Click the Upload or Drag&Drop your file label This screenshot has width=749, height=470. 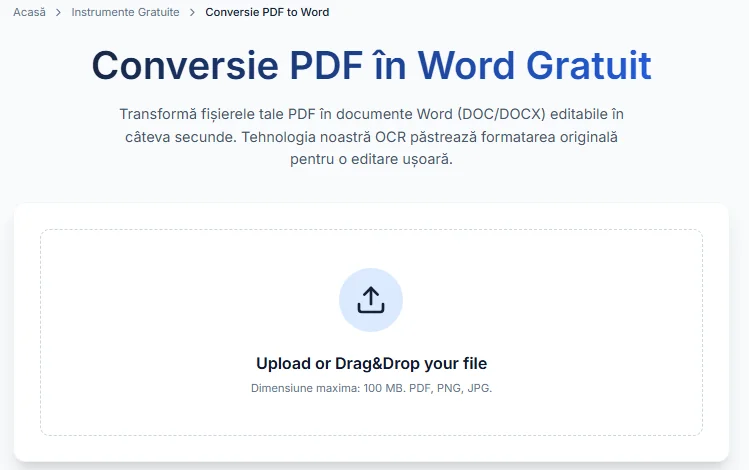pyautogui.click(x=371, y=363)
